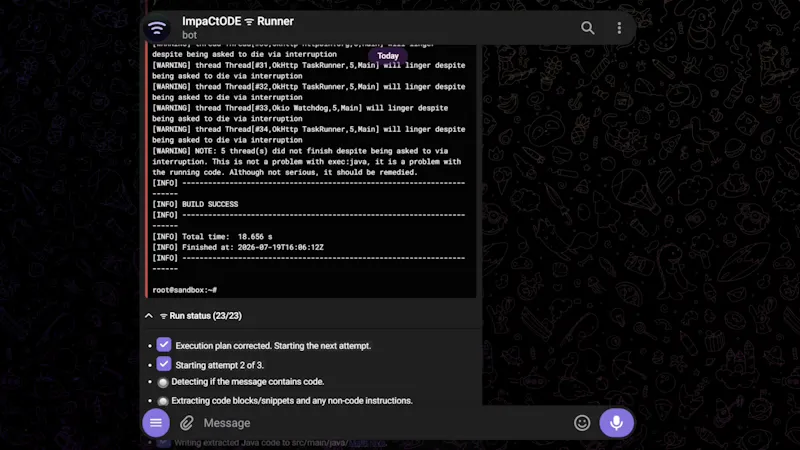800x450 pixels.
Task: Click the ImpaCtODE Runner chat title
Action: pyautogui.click(x=238, y=21)
